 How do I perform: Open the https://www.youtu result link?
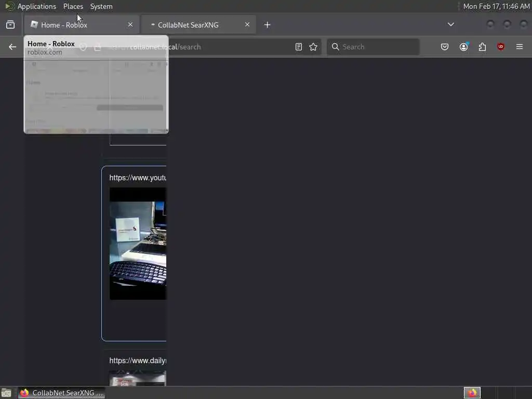click(138, 178)
